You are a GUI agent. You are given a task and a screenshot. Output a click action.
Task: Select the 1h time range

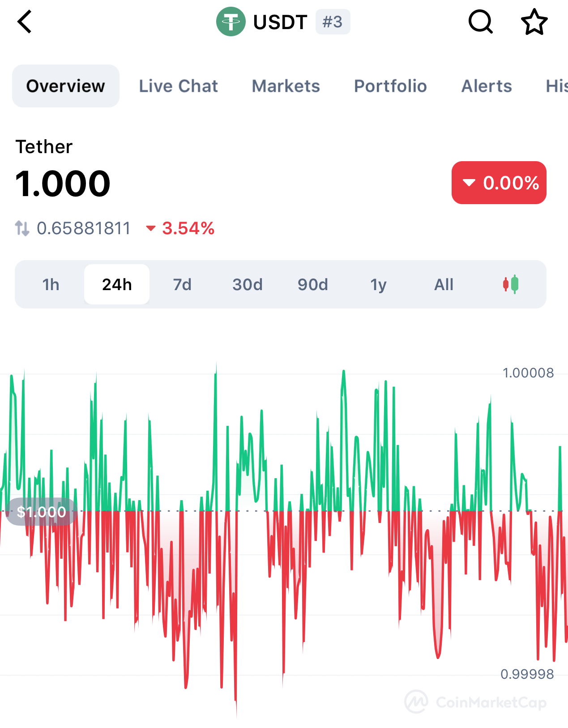[x=51, y=284]
